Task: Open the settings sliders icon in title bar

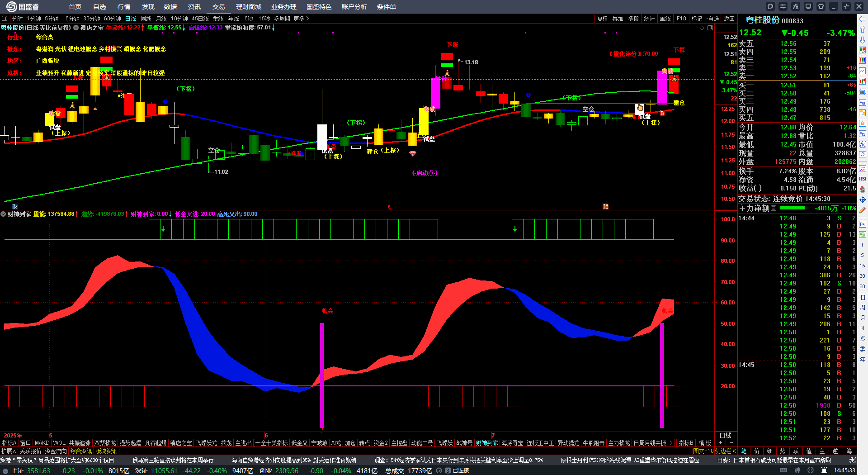Action: [x=783, y=6]
